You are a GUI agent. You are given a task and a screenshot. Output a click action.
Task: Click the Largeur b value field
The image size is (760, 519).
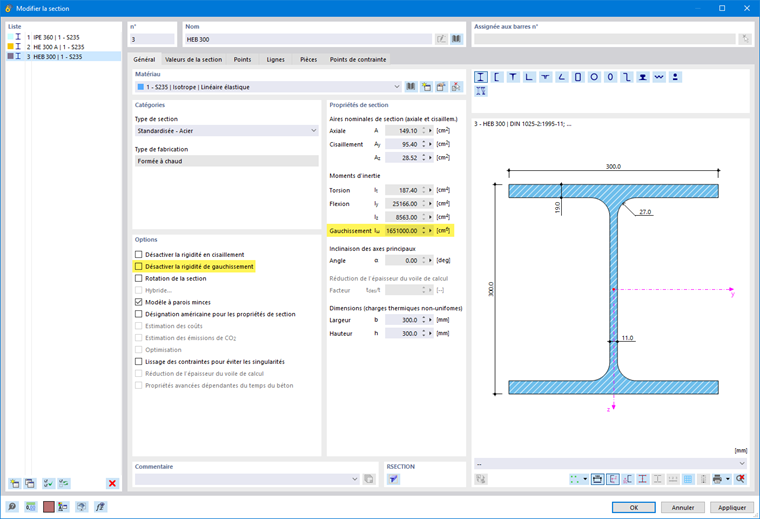coord(402,320)
